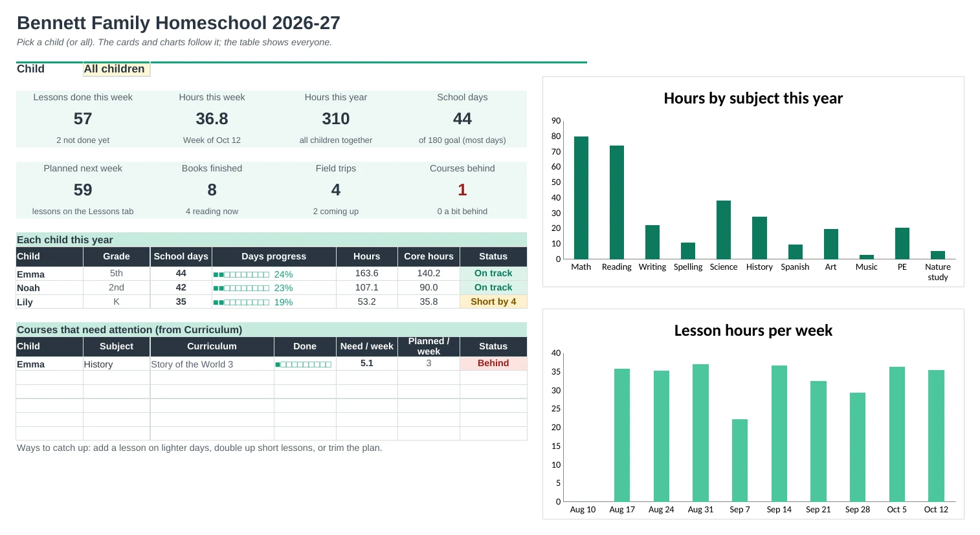
Task: Click the Science bar in the subject chart
Action: [x=724, y=230]
